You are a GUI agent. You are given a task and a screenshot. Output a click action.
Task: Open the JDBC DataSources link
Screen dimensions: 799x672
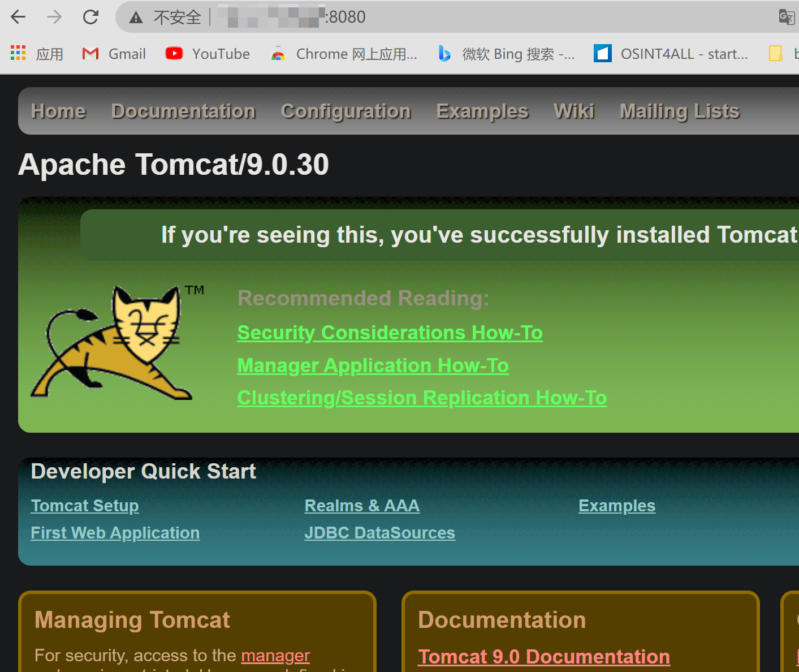380,533
